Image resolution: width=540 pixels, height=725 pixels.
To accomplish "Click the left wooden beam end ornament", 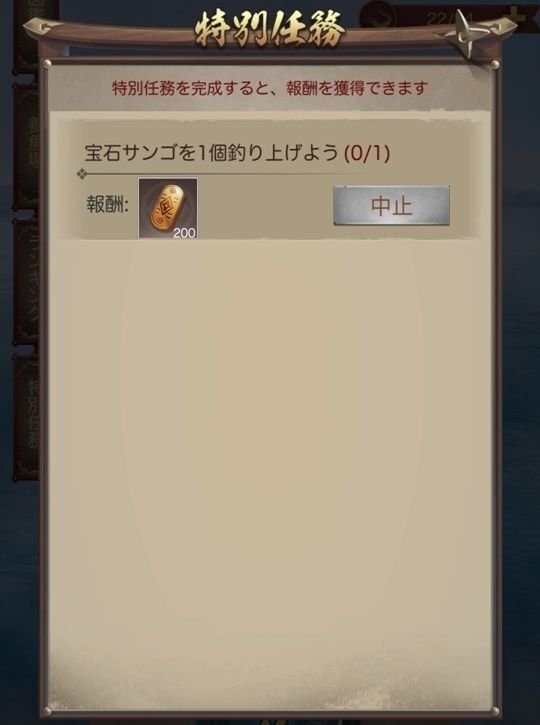I will [41, 28].
